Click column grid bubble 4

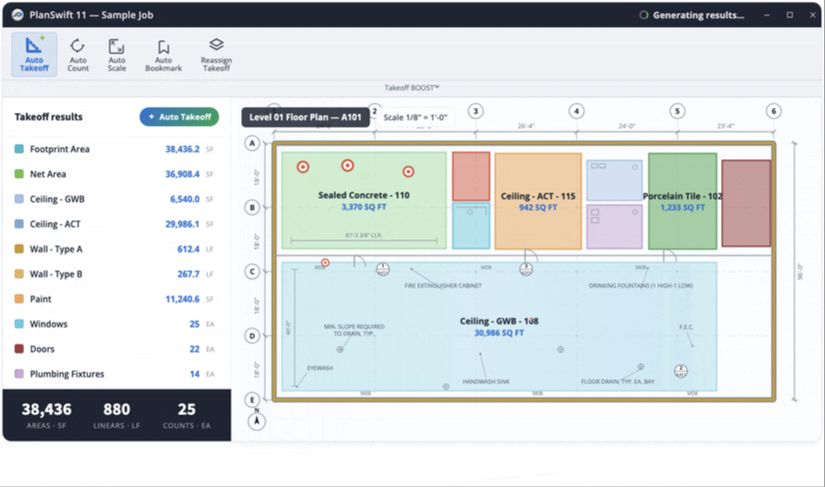pyautogui.click(x=577, y=111)
